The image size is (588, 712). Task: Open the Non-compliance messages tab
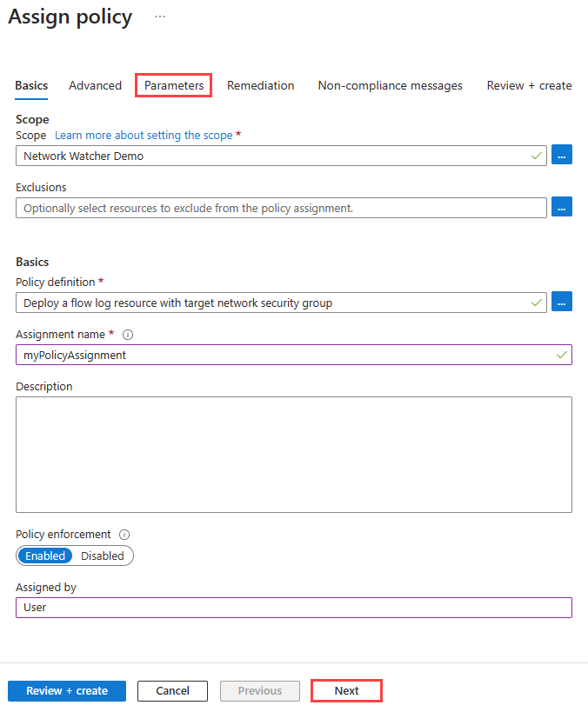pyautogui.click(x=390, y=85)
